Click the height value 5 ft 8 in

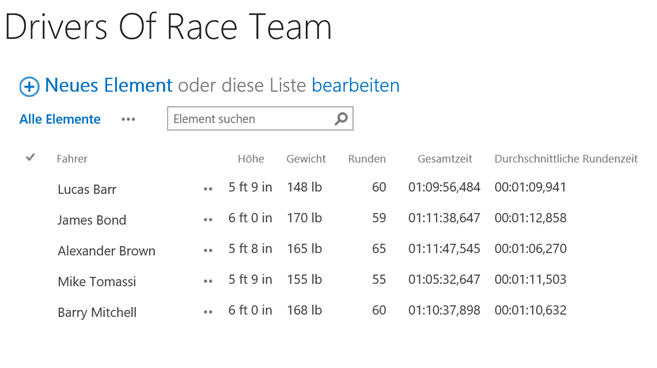click(x=250, y=249)
